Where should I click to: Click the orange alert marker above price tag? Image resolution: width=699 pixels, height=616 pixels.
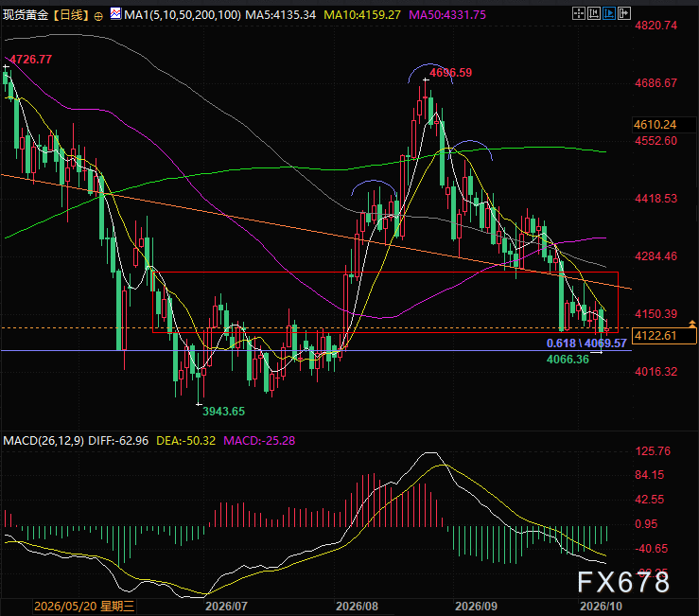pyautogui.click(x=692, y=324)
